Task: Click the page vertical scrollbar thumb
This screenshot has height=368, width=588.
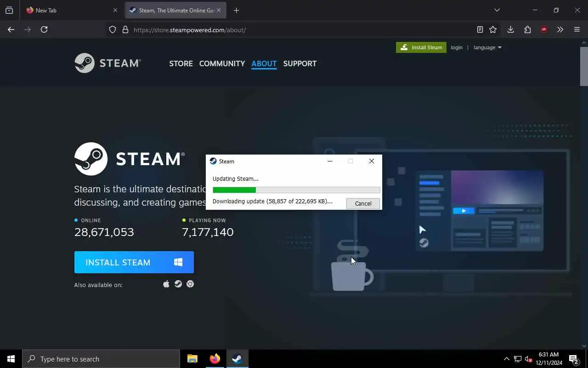Action: pyautogui.click(x=584, y=66)
